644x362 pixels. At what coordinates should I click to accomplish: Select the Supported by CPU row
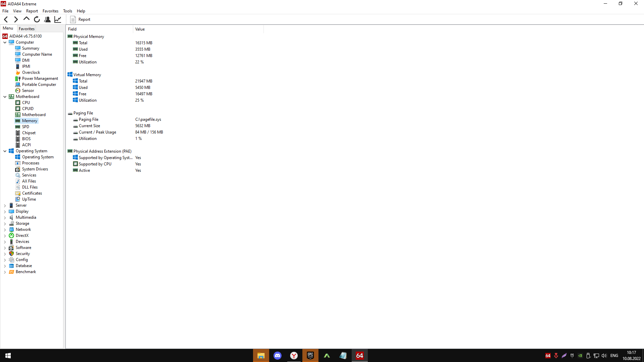[165, 164]
